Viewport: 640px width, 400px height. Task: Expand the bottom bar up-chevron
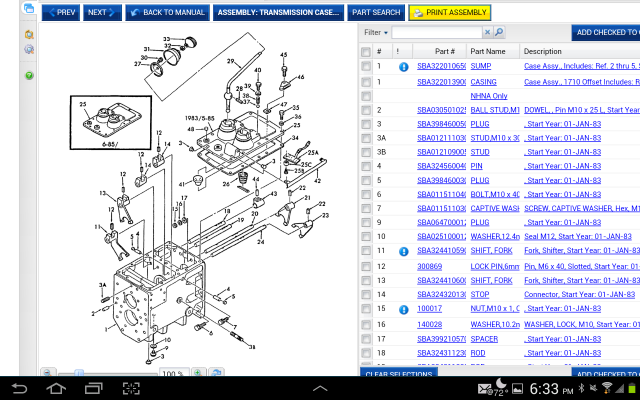tap(320, 388)
